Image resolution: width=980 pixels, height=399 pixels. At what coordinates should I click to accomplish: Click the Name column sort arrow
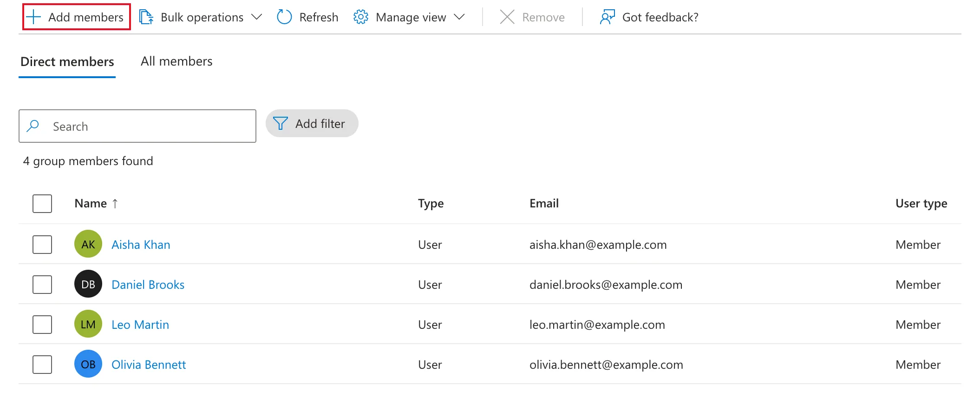coord(115,203)
